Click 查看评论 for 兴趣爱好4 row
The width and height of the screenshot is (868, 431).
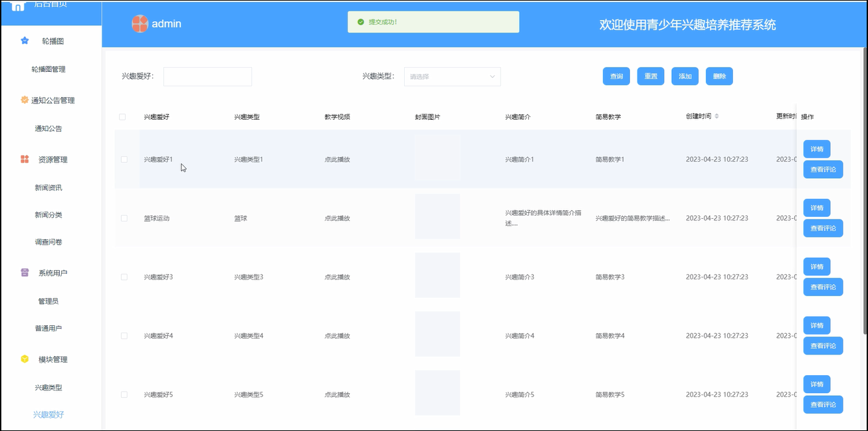[823, 346]
